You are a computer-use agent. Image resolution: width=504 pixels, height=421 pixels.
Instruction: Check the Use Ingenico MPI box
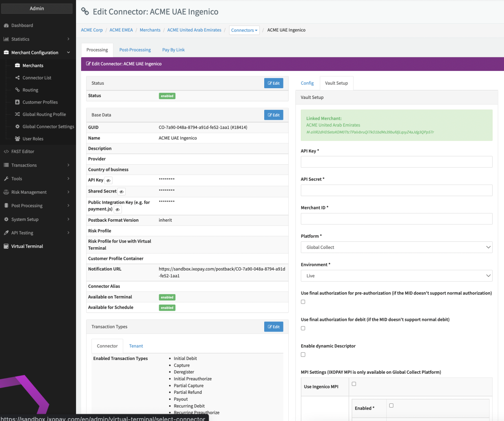click(354, 384)
